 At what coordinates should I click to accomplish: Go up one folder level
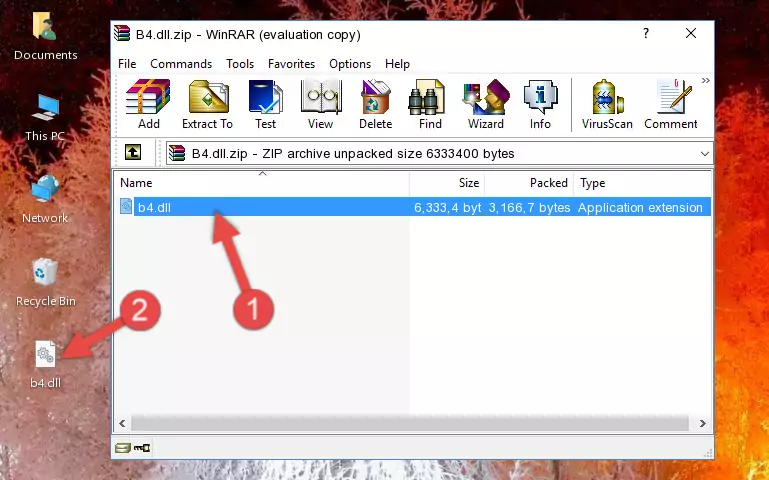click(133, 152)
